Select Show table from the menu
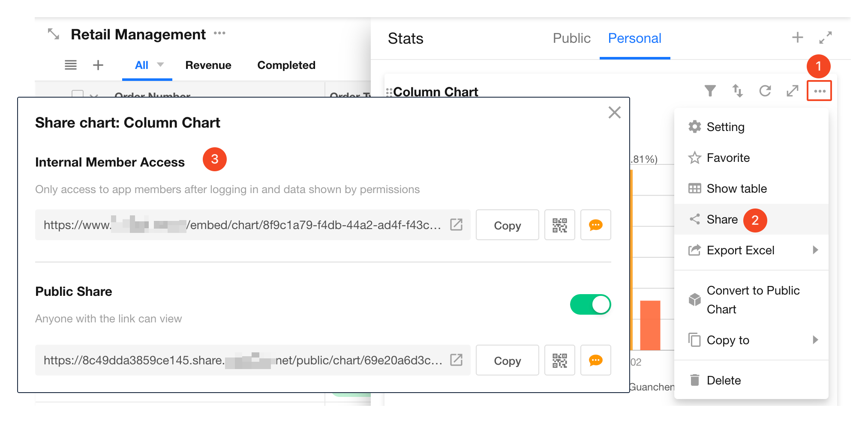868x423 pixels. pos(736,189)
